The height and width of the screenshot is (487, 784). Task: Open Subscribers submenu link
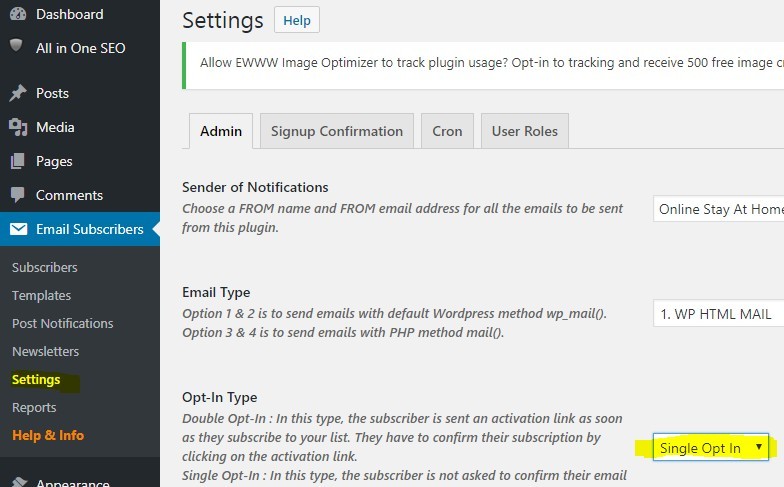pyautogui.click(x=44, y=268)
